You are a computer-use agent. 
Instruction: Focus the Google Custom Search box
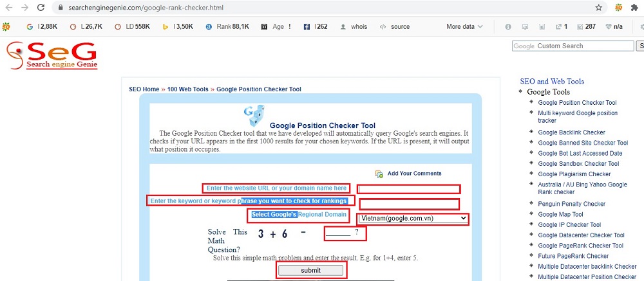573,46
